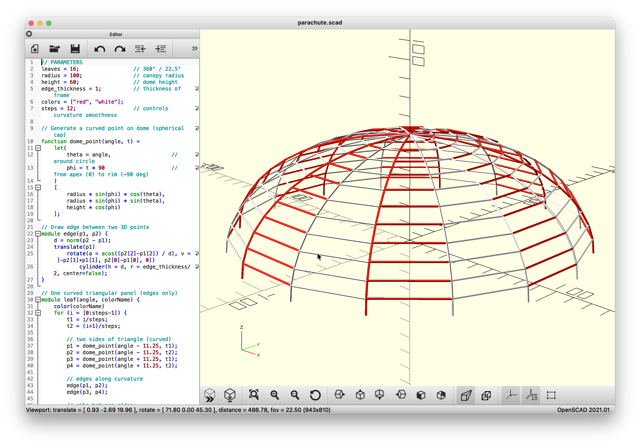640x447 pixels.
Task: Switch to Right view
Action: point(339,395)
